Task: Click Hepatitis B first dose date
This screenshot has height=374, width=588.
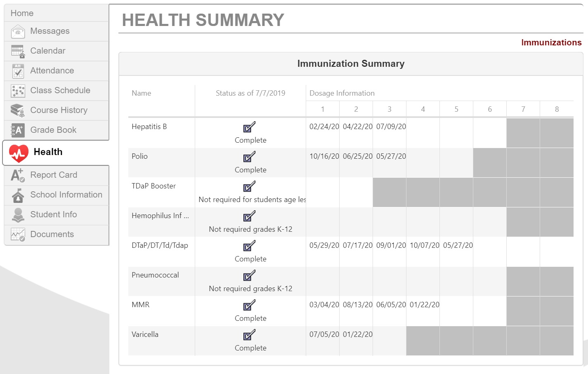Action: [x=324, y=127]
